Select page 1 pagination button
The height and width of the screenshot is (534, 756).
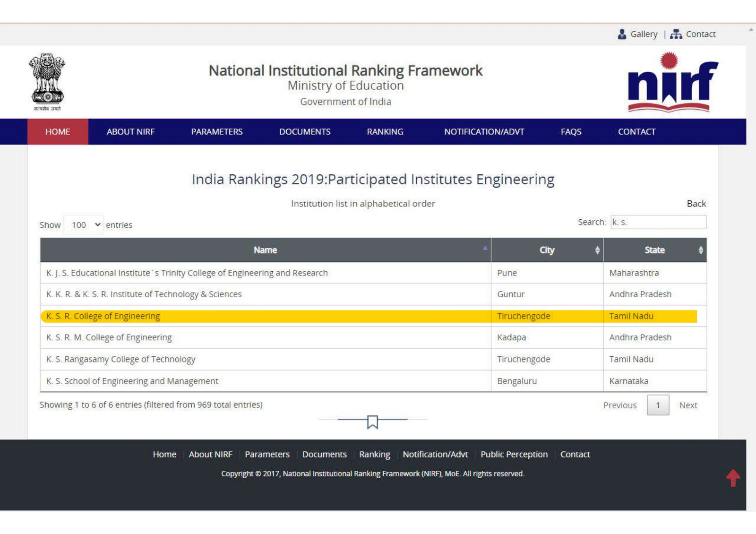[x=658, y=405]
